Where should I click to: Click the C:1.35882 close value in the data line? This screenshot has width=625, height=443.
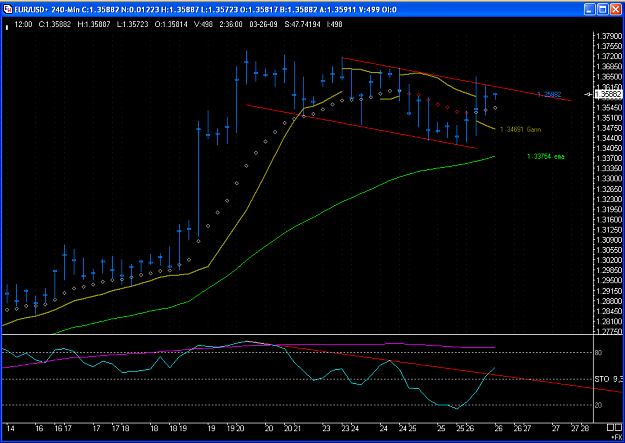[55, 24]
